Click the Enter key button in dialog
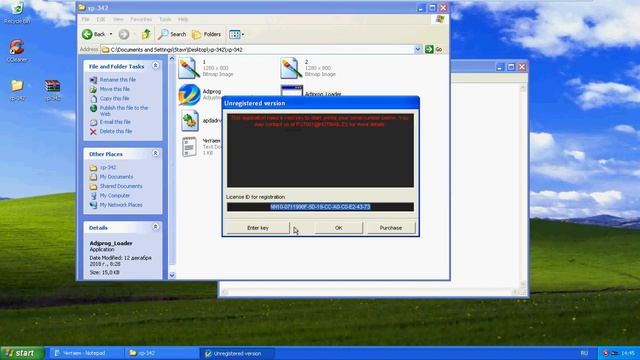 [x=258, y=228]
